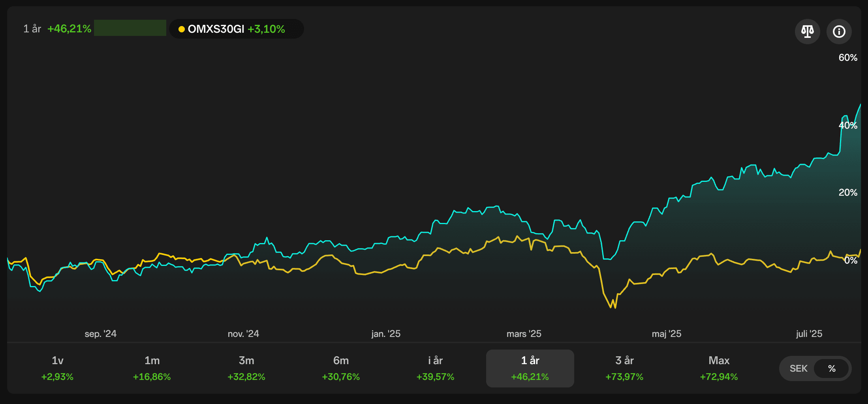
Task: Click the 'mars '25' axis label
Action: 524,334
